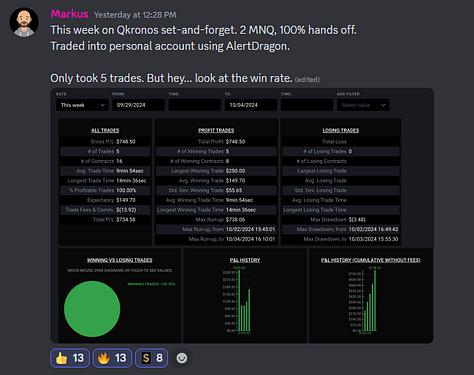Screen dimensions: 474x375
Task: Click the % Profitable Trades value 100.00%
Action: click(126, 190)
